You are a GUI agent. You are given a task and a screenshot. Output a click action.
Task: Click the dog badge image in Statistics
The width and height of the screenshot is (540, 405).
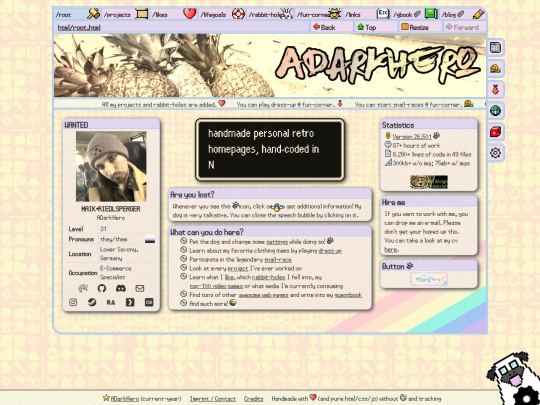pyautogui.click(x=429, y=182)
